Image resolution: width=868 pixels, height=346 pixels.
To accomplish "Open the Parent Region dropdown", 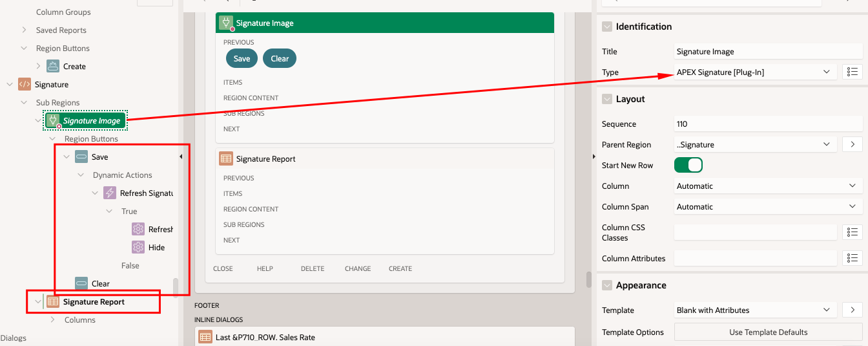I will tap(755, 144).
